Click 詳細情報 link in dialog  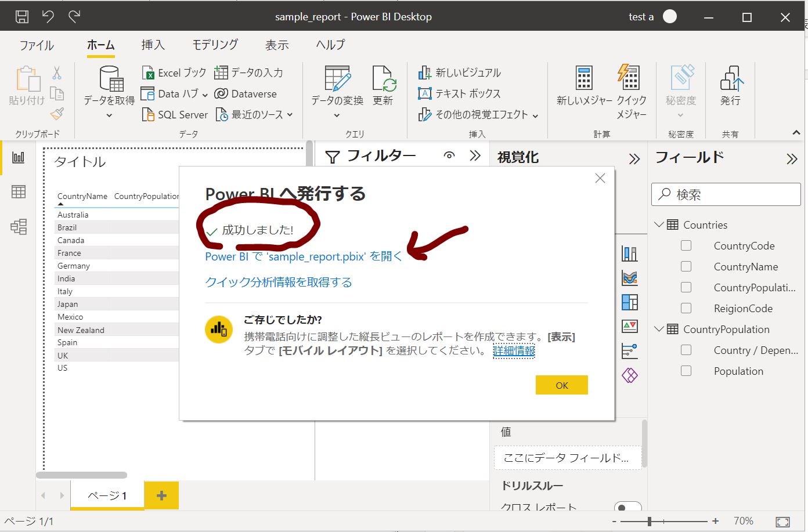[x=514, y=350]
